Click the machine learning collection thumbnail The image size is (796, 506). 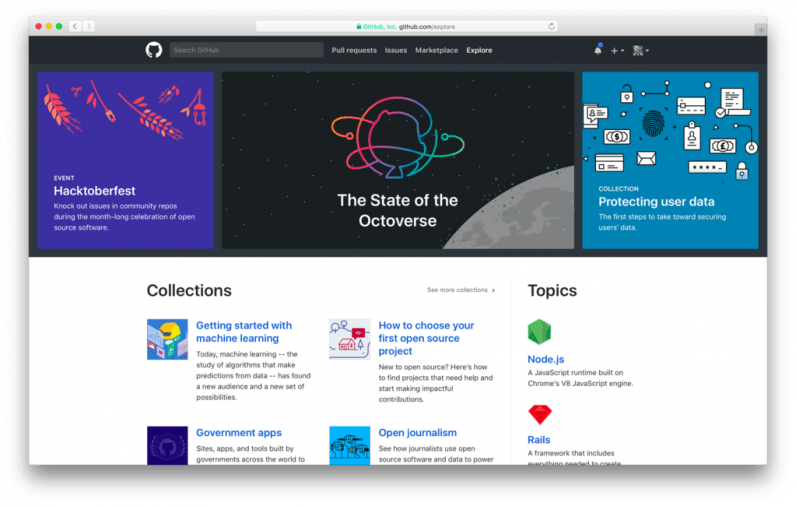[x=167, y=339]
